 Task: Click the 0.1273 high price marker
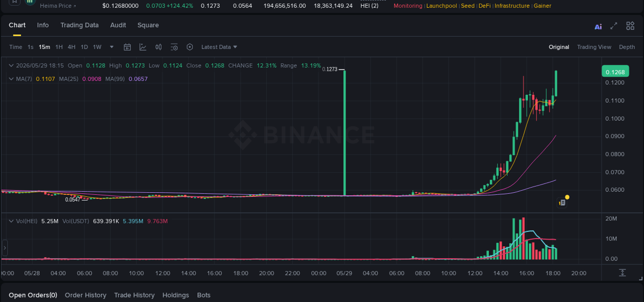pos(330,69)
